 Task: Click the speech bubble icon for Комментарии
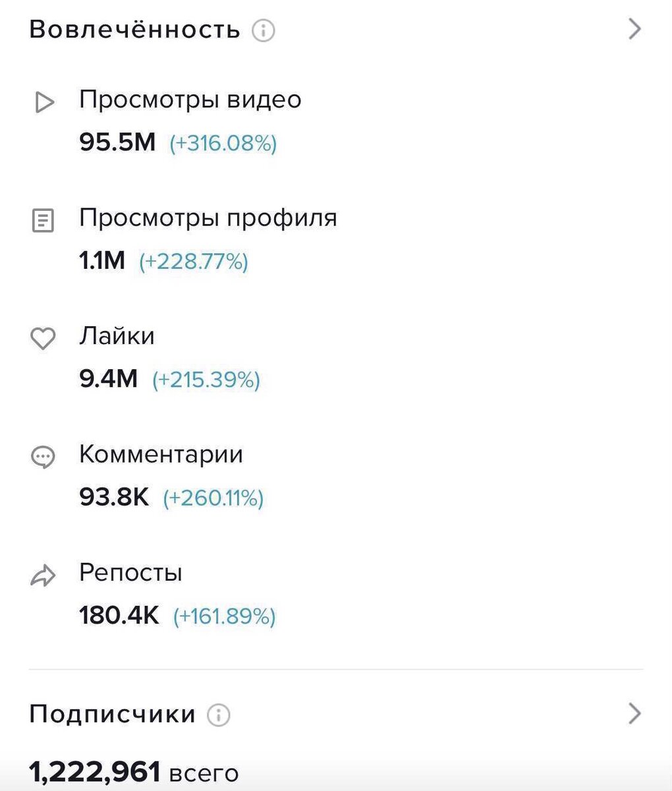[x=43, y=457]
